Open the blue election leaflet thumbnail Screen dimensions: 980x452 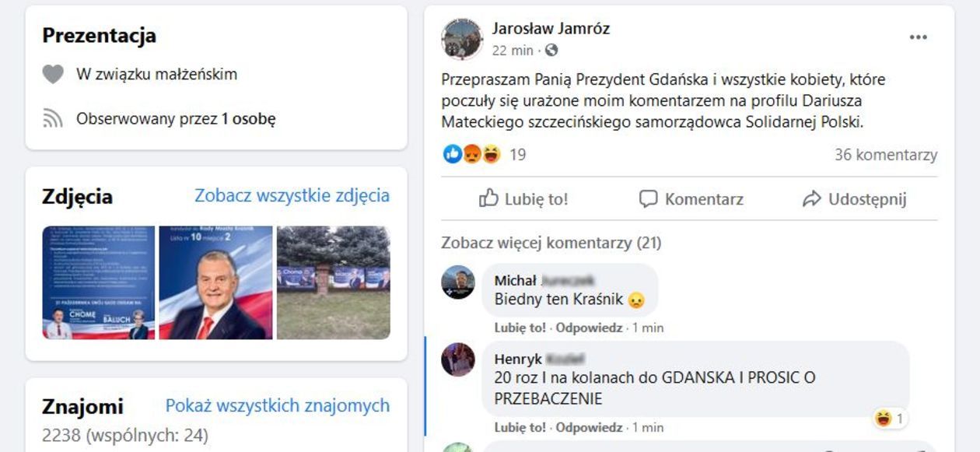click(98, 282)
